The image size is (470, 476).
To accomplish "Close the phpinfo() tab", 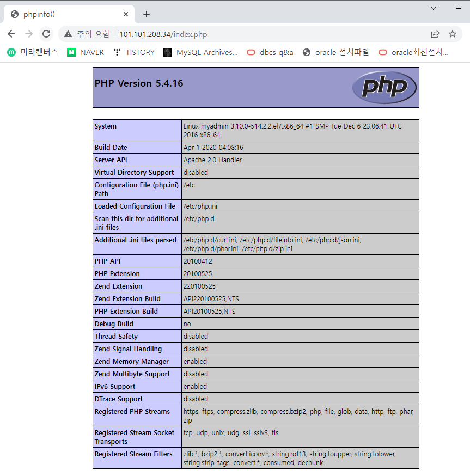I will pos(126,14).
